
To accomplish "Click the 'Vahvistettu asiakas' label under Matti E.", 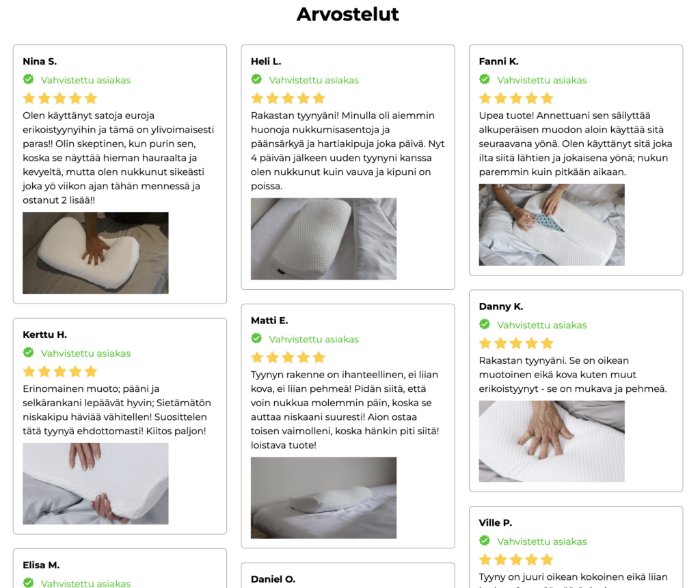I will coord(314,339).
